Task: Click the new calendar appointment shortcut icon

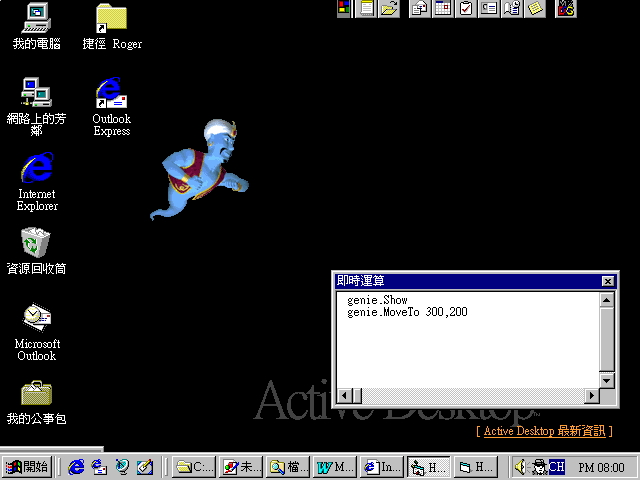Action: click(442, 9)
